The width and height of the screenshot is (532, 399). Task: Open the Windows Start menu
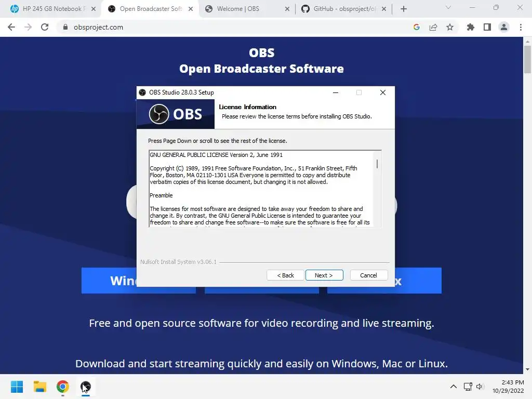pyautogui.click(x=17, y=387)
